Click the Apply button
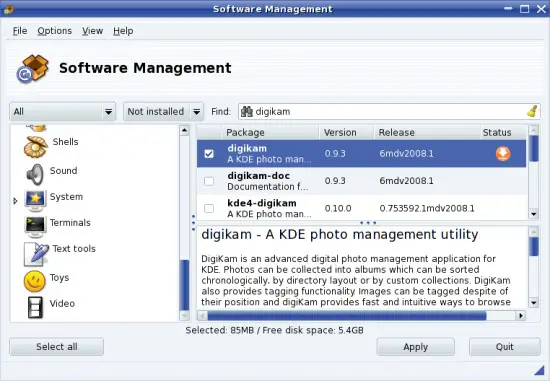The height and width of the screenshot is (381, 550). coord(416,347)
